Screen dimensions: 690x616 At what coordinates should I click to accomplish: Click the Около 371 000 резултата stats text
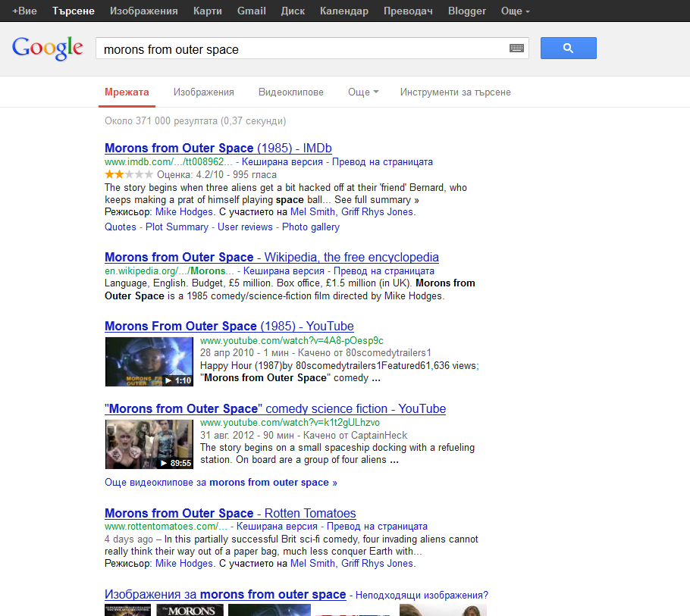tap(196, 121)
